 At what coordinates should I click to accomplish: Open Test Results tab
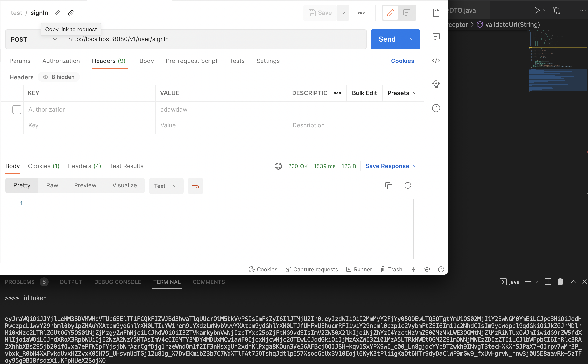(x=127, y=166)
